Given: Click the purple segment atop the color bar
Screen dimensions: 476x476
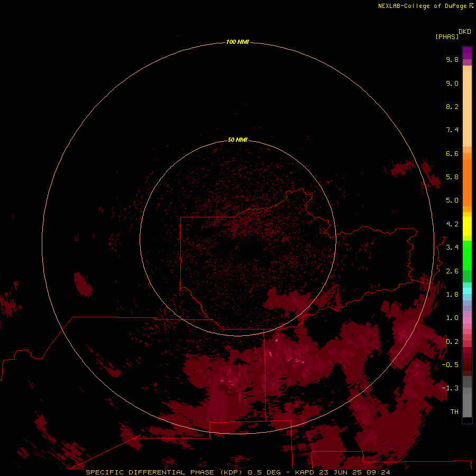Looking at the screenshot, I should [x=467, y=53].
